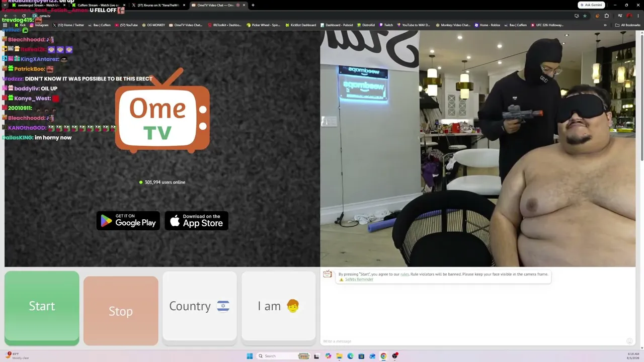Select the OmeTV Video Chat tab
The image size is (644, 362).
(218, 5)
